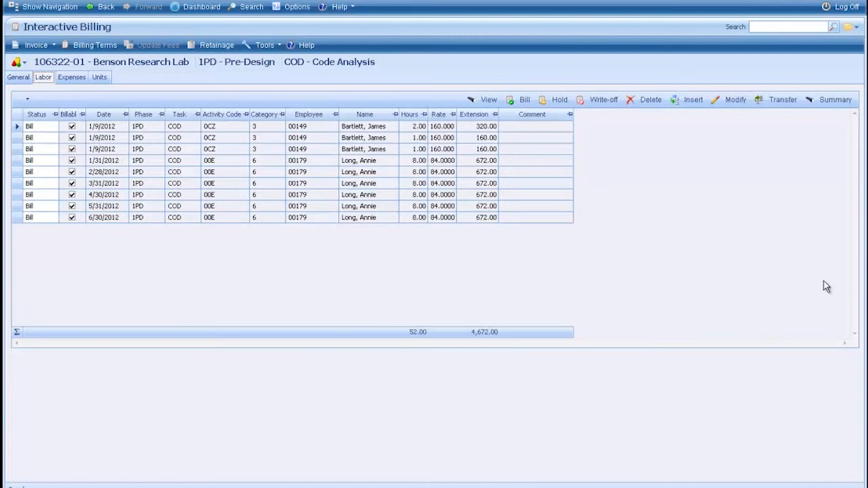Open the Tools menu
This screenshot has height=488, width=868.
[264, 45]
